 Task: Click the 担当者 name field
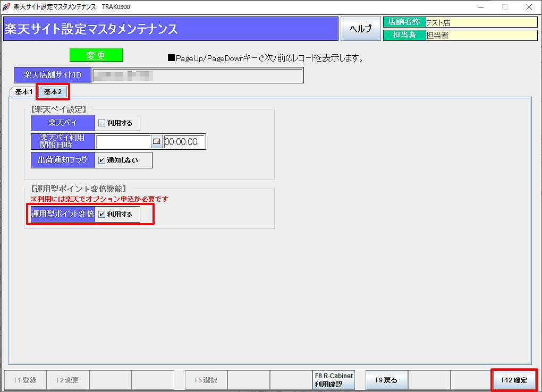(481, 35)
